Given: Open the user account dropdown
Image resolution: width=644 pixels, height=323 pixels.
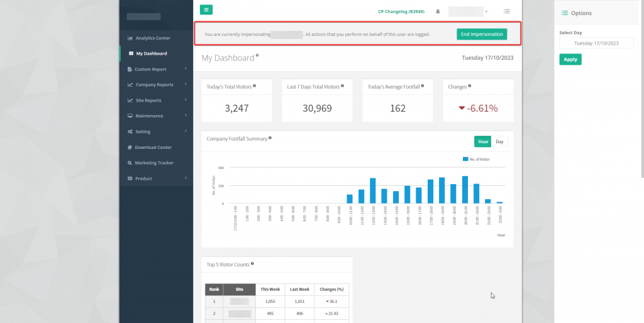Looking at the screenshot, I should coord(469,11).
